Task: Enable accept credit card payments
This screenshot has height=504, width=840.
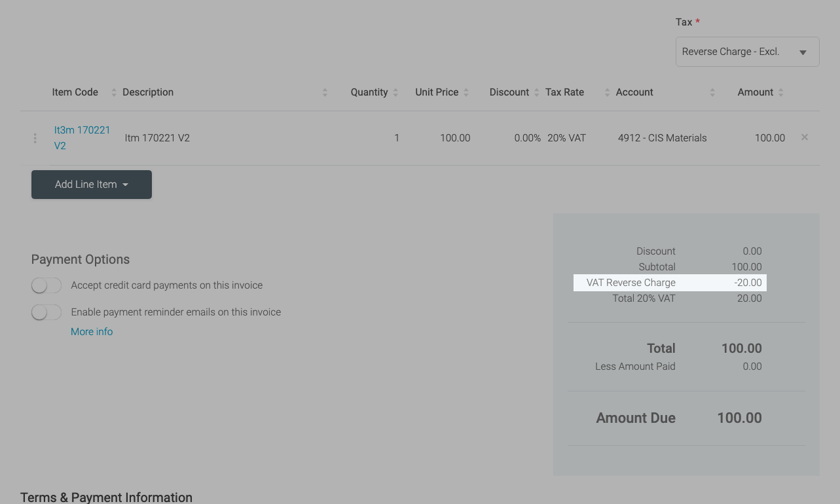Action: point(46,285)
